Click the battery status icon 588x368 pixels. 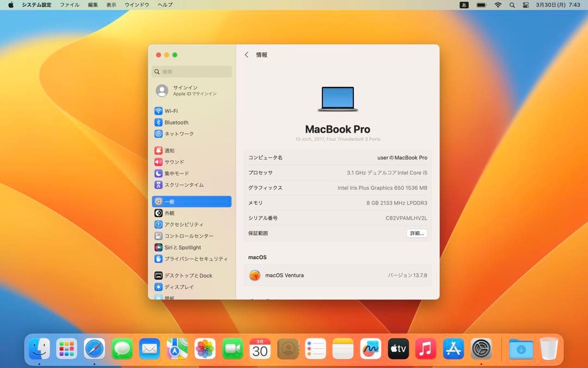(x=481, y=5)
